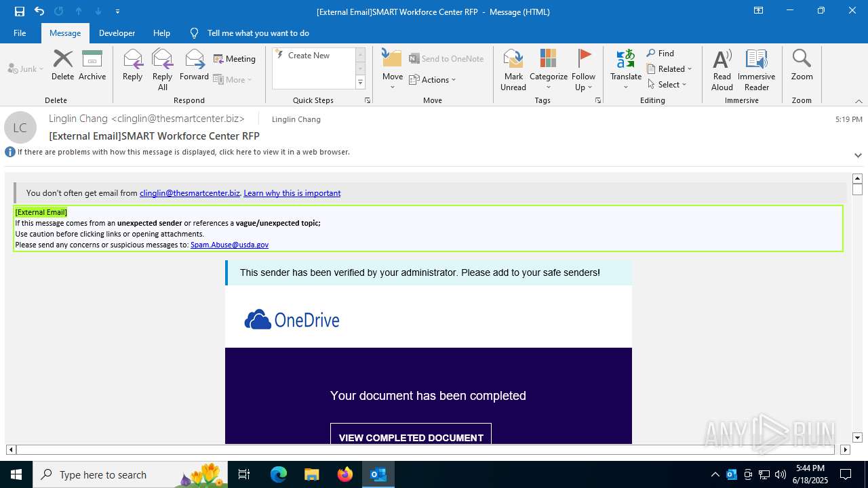Launch Firefox from the taskbar
Image resolution: width=868 pixels, height=488 pixels.
click(344, 474)
